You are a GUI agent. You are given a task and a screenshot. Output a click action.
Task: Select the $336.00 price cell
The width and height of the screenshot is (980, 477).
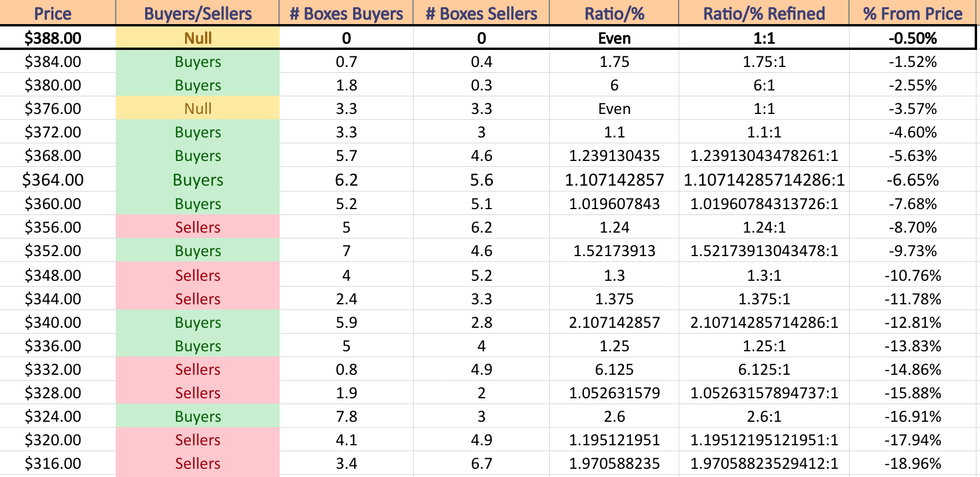[58, 346]
